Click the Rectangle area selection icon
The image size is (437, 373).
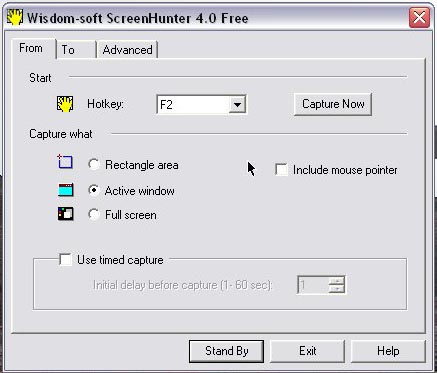pyautogui.click(x=65, y=162)
